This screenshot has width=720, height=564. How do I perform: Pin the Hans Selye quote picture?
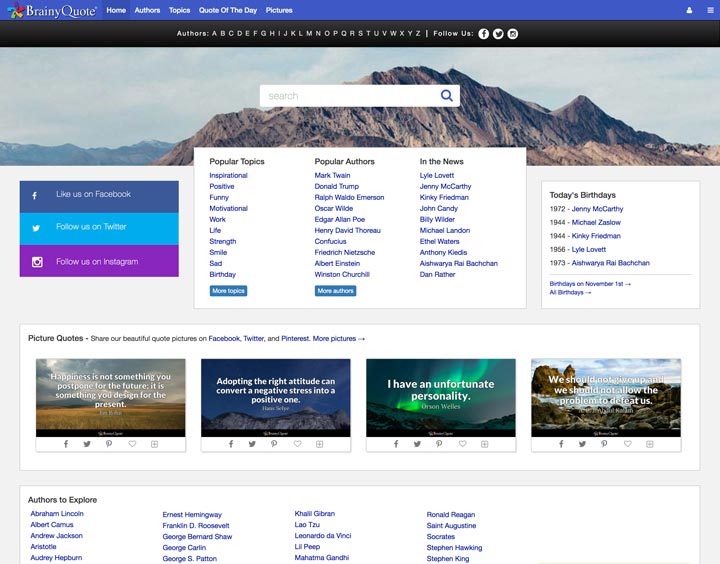274,444
